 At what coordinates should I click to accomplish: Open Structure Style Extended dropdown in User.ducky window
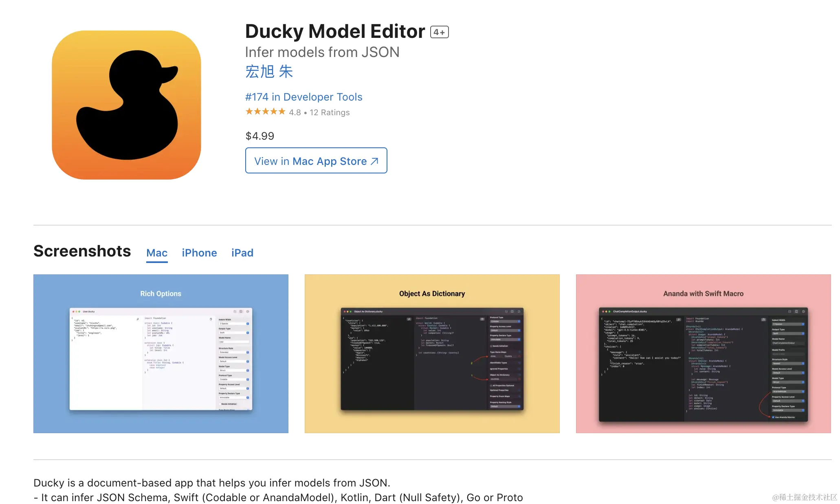[234, 352]
